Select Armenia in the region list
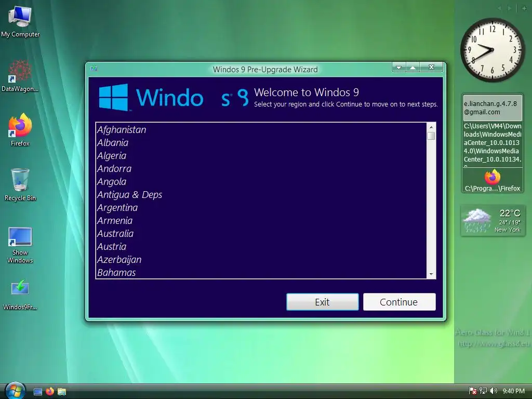 click(261, 220)
